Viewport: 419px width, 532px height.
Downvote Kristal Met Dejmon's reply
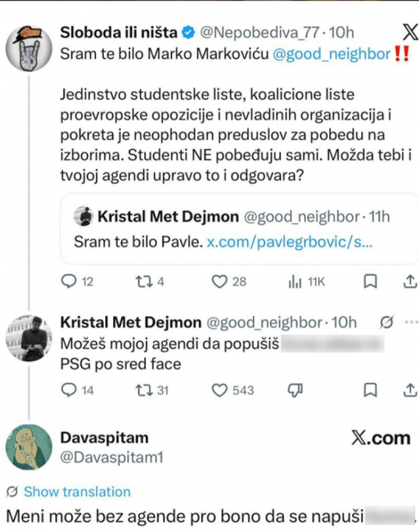(x=296, y=390)
